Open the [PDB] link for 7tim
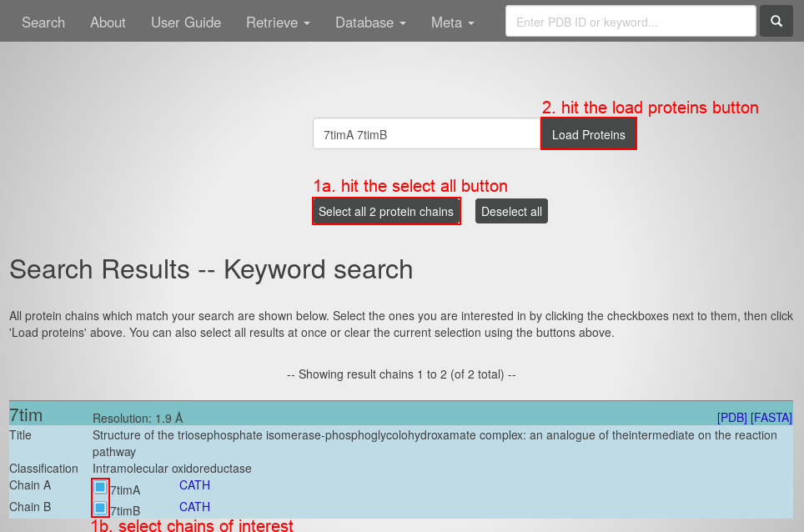 731,418
